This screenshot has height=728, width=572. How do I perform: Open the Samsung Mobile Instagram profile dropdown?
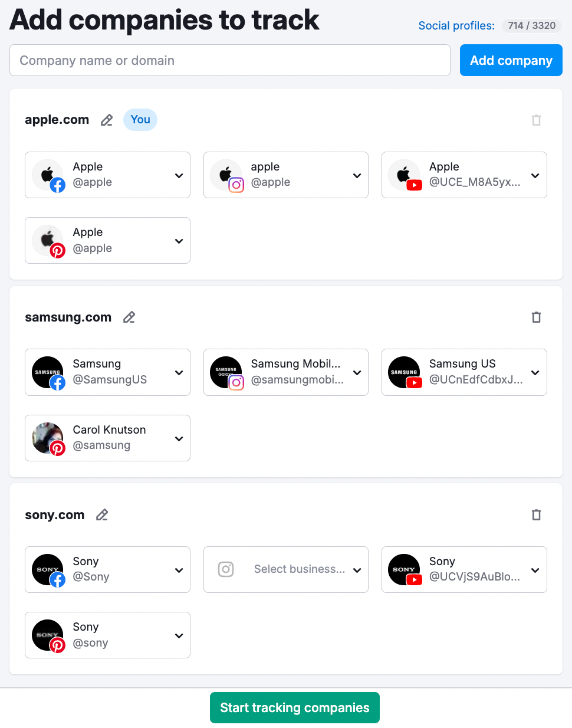357,372
